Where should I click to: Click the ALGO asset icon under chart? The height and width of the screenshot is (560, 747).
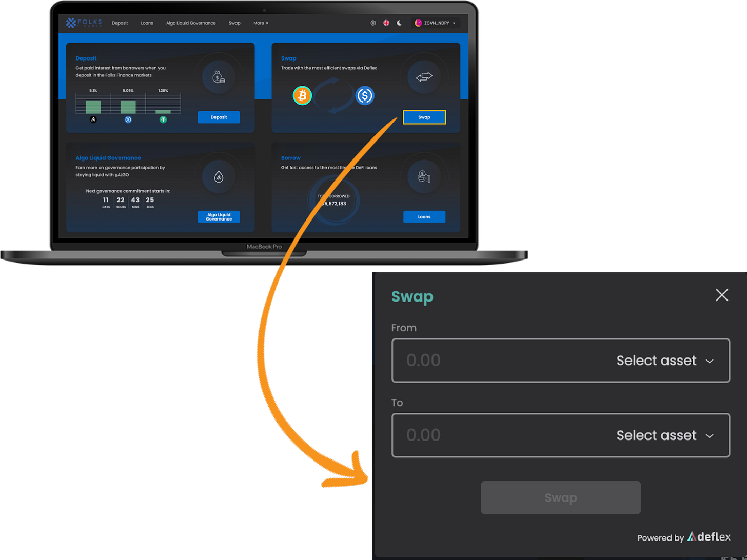(93, 119)
